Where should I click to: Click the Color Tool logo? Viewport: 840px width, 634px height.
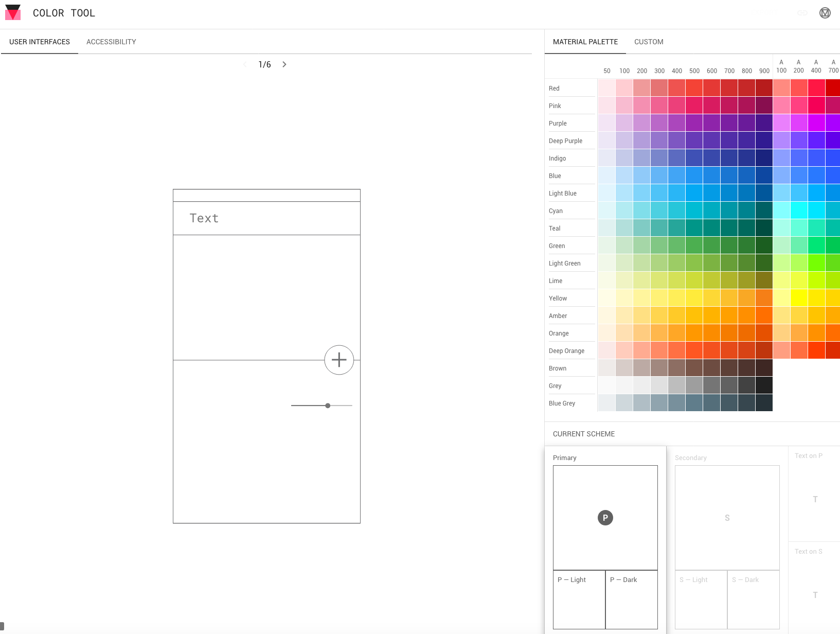coord(13,12)
